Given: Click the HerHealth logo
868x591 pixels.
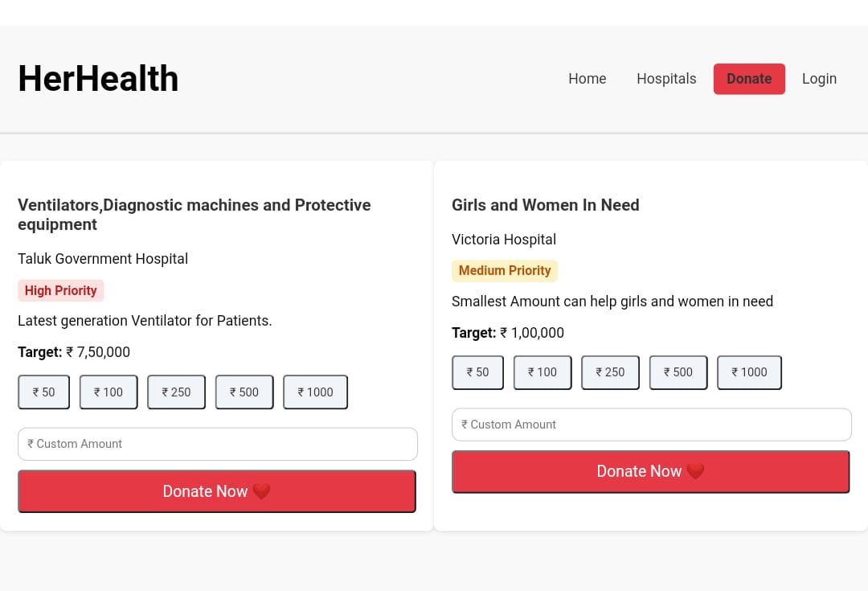Looking at the screenshot, I should pos(98,77).
